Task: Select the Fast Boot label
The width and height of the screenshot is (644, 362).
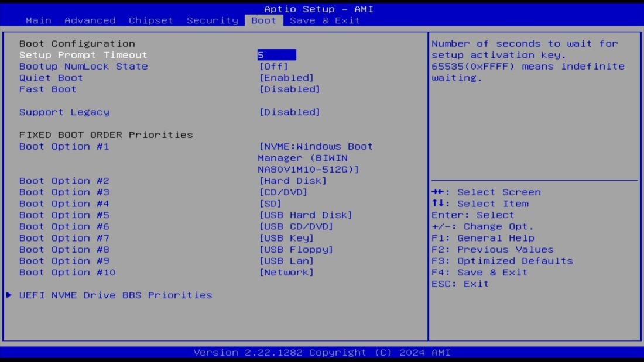Action: click(x=47, y=89)
